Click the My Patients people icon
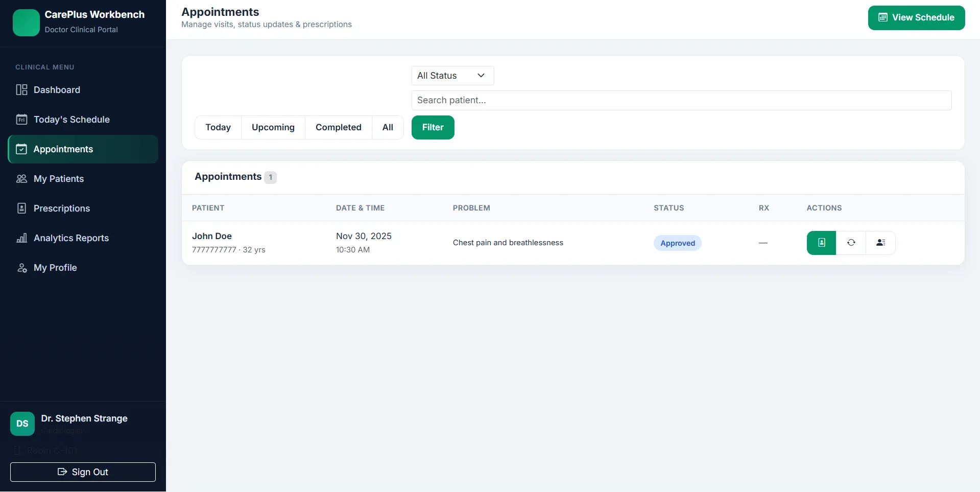980x492 pixels. click(x=21, y=179)
